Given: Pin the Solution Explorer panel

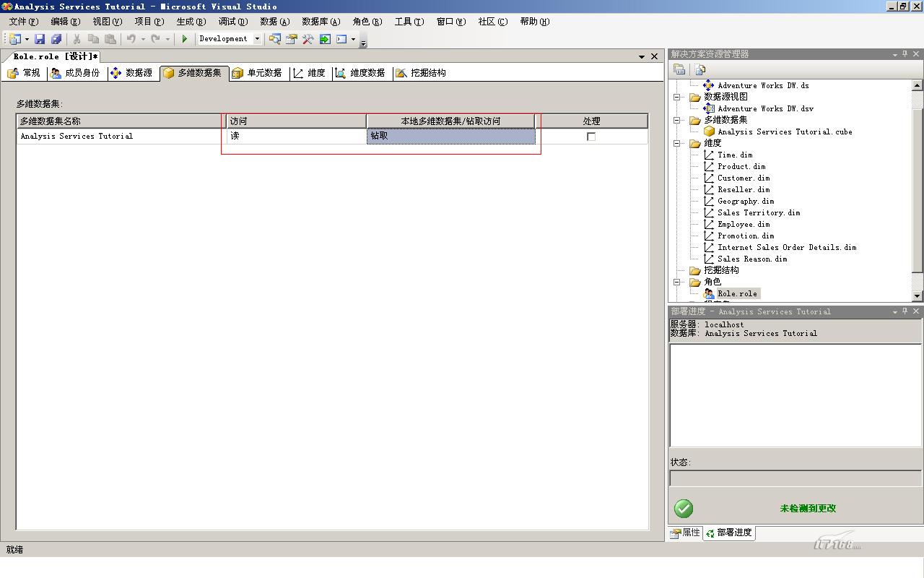Looking at the screenshot, I should 905,54.
